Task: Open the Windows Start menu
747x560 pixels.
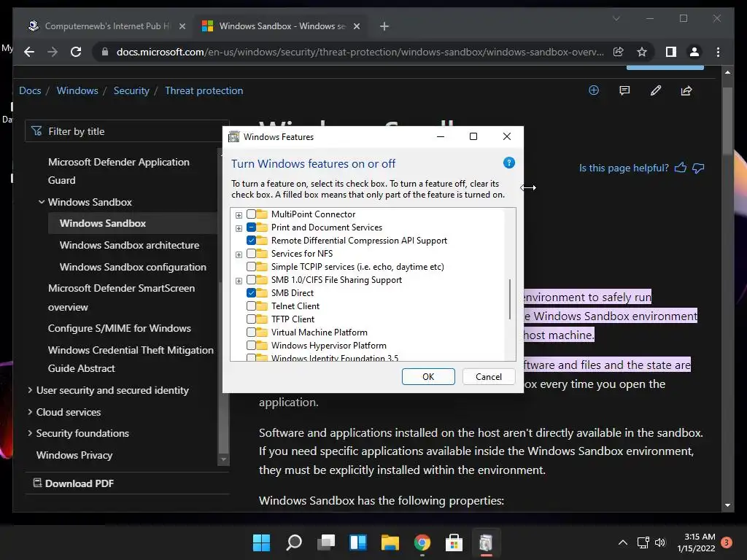Action: click(x=261, y=542)
